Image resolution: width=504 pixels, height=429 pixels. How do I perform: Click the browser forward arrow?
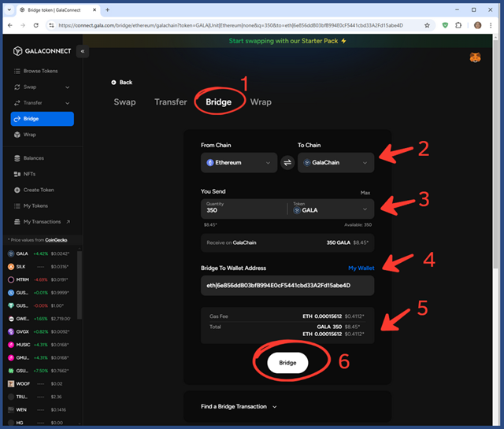tap(23, 25)
